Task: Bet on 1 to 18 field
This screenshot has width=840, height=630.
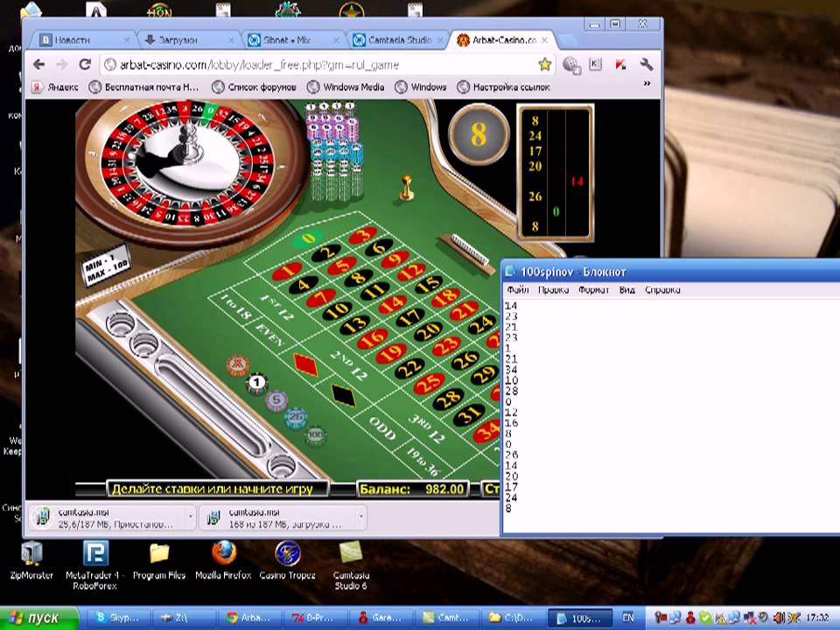Action: click(x=236, y=307)
